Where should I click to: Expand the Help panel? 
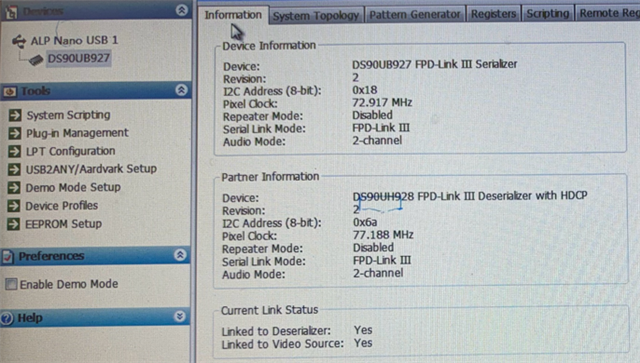tap(180, 316)
